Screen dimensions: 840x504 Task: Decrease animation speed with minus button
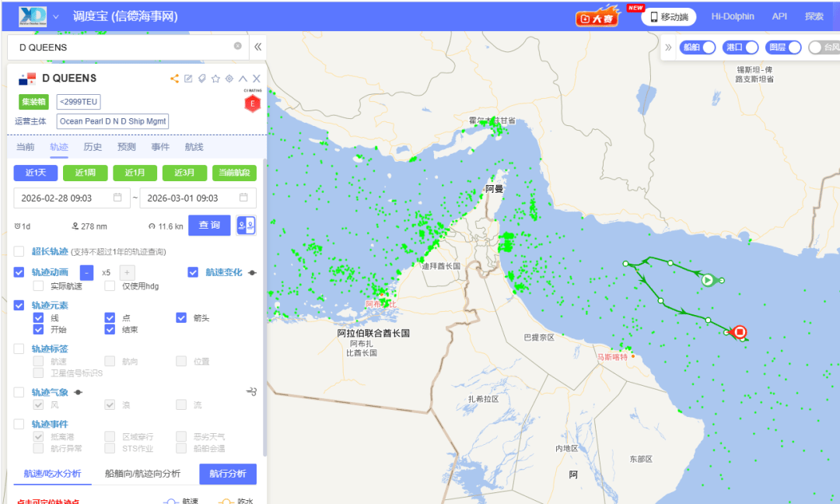[86, 272]
